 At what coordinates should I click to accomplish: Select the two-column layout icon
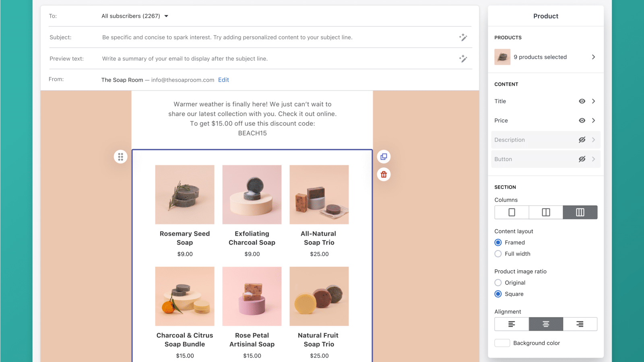(545, 212)
